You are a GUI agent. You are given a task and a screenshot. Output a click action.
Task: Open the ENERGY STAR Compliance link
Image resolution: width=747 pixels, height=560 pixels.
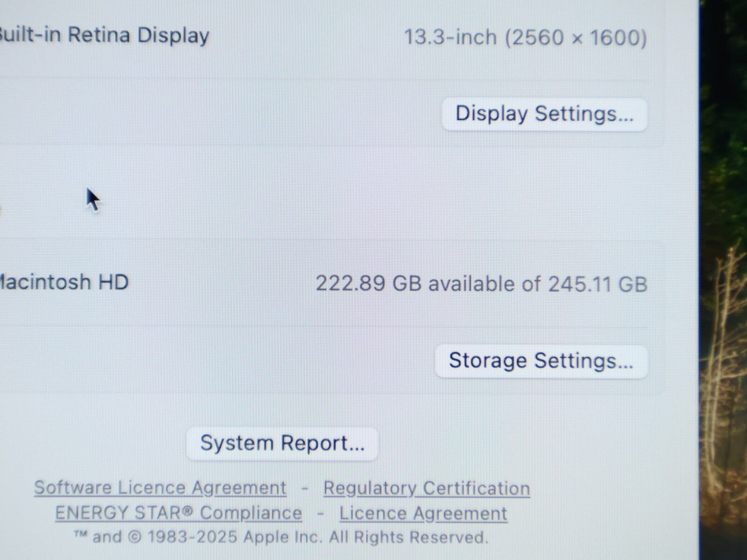pyautogui.click(x=179, y=513)
